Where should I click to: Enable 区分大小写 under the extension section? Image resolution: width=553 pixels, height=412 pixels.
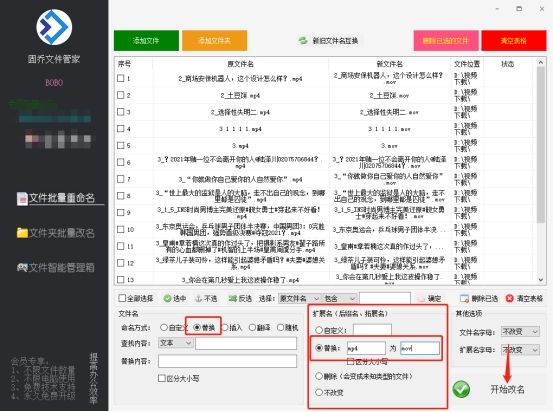[x=350, y=362]
